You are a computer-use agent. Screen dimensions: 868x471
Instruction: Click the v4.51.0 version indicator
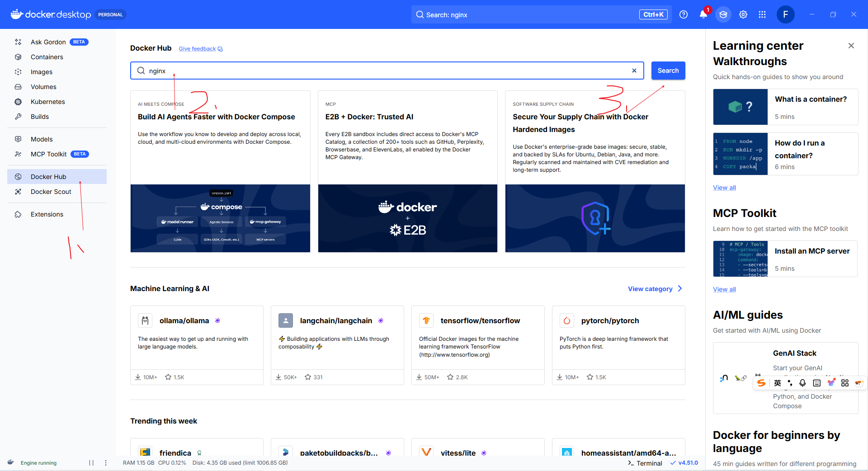tap(684, 463)
